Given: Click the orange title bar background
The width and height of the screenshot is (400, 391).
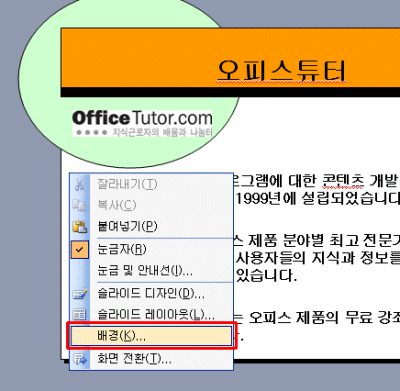Looking at the screenshot, I should pos(140,58).
